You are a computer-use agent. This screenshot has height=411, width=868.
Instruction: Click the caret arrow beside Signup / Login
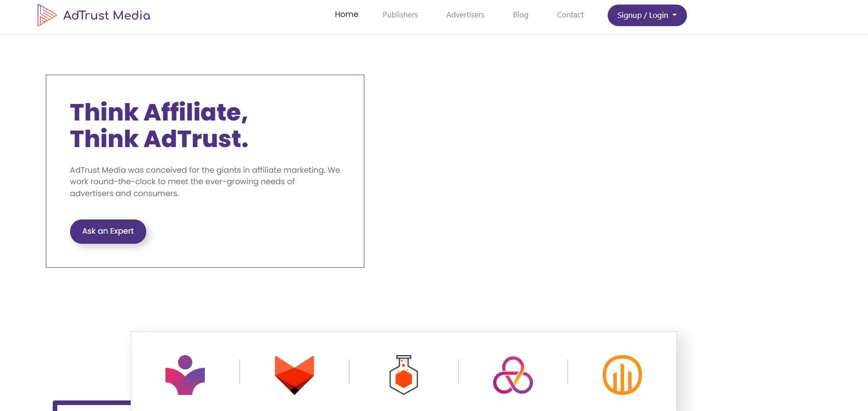click(675, 15)
